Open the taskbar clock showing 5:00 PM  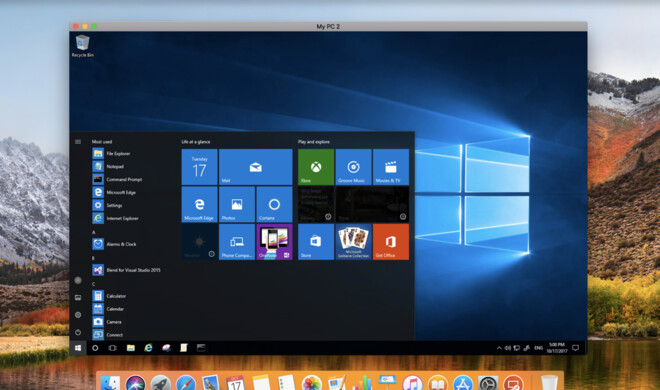pyautogui.click(x=557, y=348)
